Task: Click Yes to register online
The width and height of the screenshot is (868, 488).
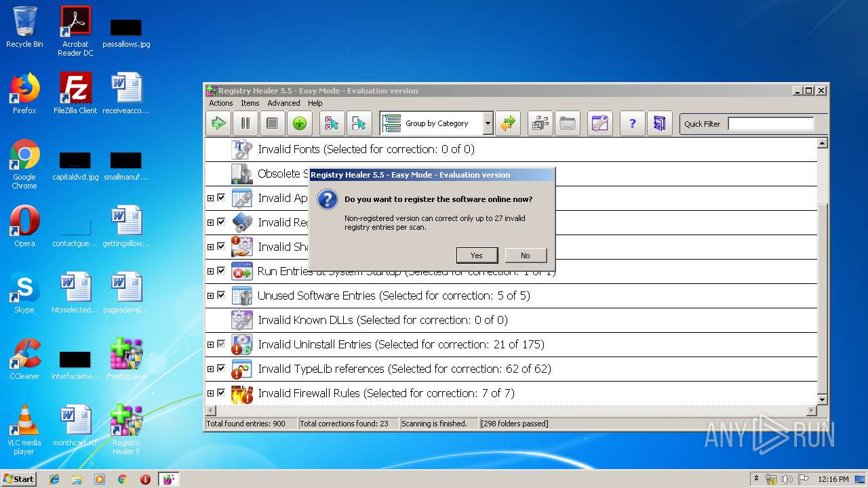Action: coord(477,255)
